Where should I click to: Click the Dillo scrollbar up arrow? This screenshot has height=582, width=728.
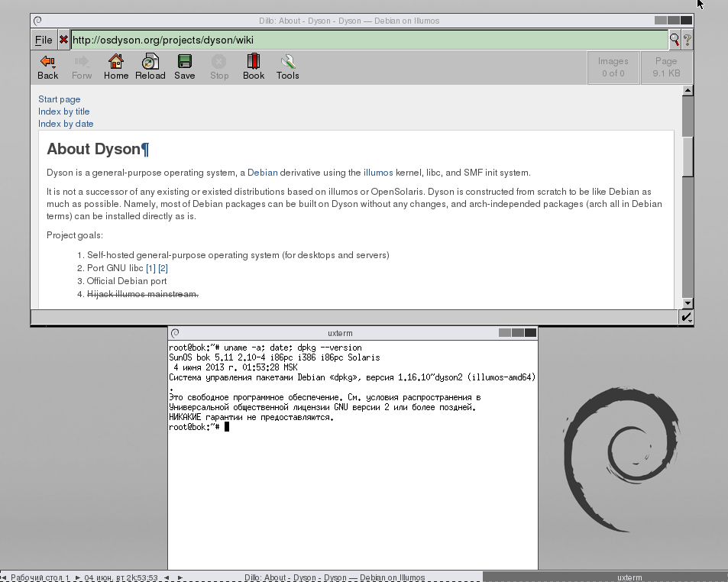688,90
